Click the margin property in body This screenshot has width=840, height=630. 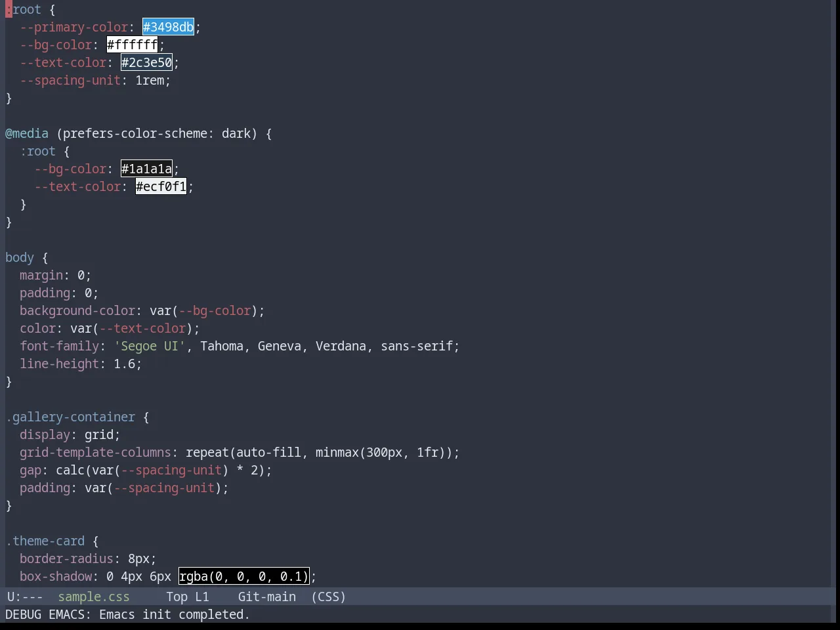[41, 275]
